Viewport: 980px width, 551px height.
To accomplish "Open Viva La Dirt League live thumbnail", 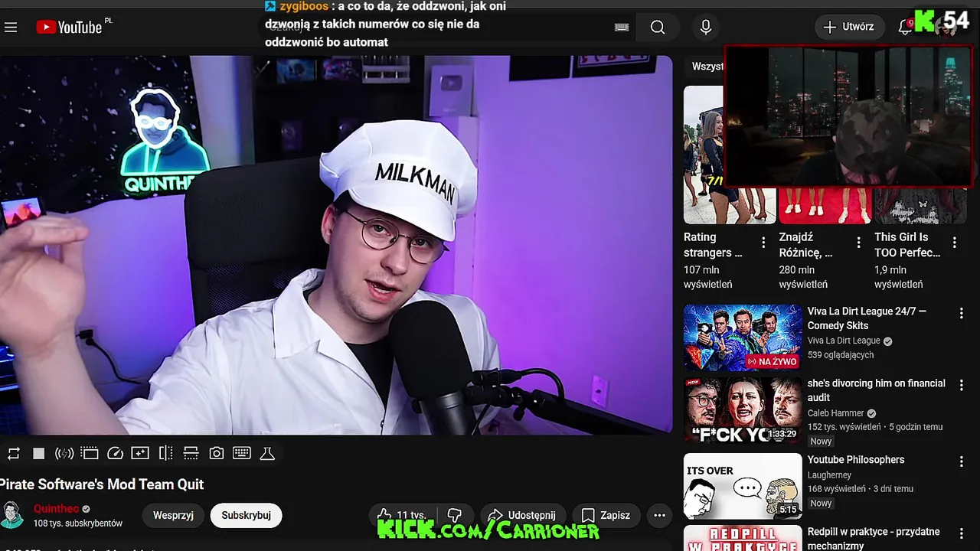I will (x=743, y=337).
